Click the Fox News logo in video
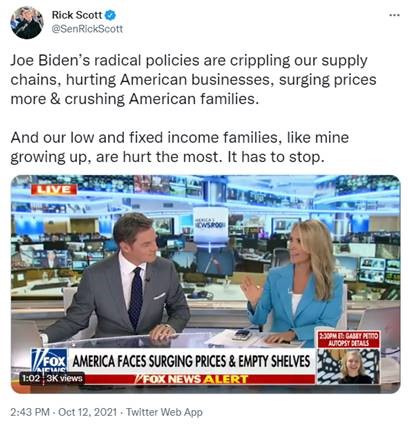 tap(49, 361)
